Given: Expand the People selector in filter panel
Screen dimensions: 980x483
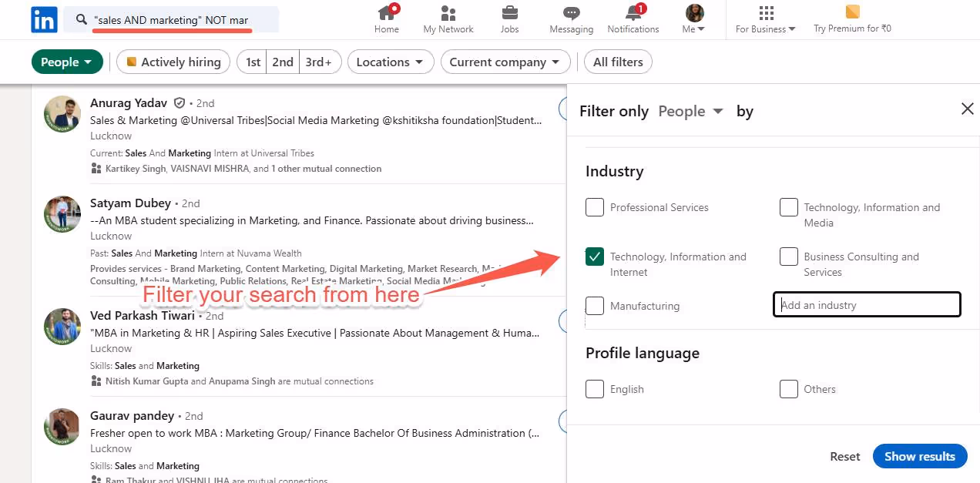Looking at the screenshot, I should tap(690, 111).
